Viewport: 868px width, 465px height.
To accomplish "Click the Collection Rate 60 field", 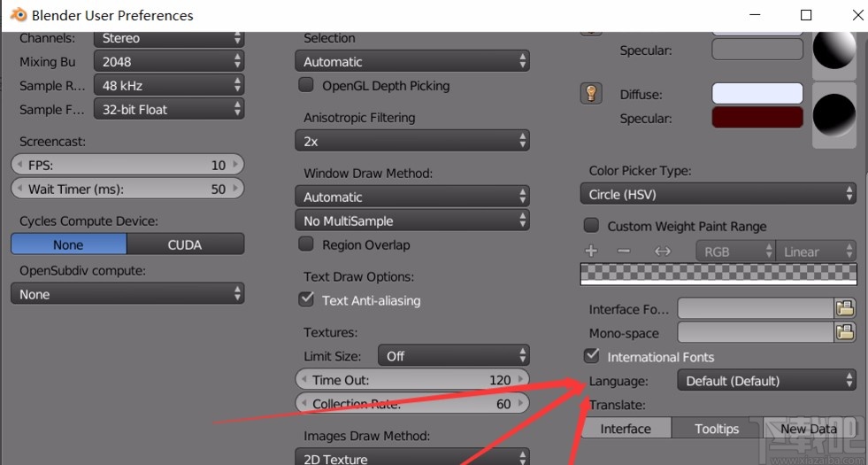I will [x=411, y=404].
